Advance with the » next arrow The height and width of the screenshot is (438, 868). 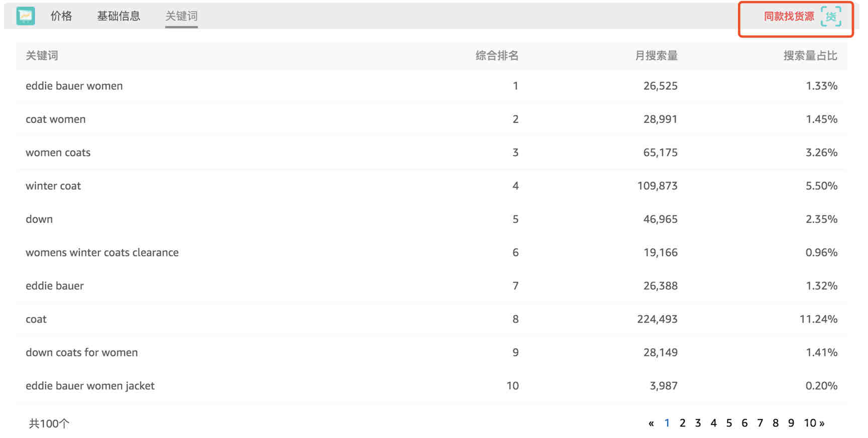[822, 423]
